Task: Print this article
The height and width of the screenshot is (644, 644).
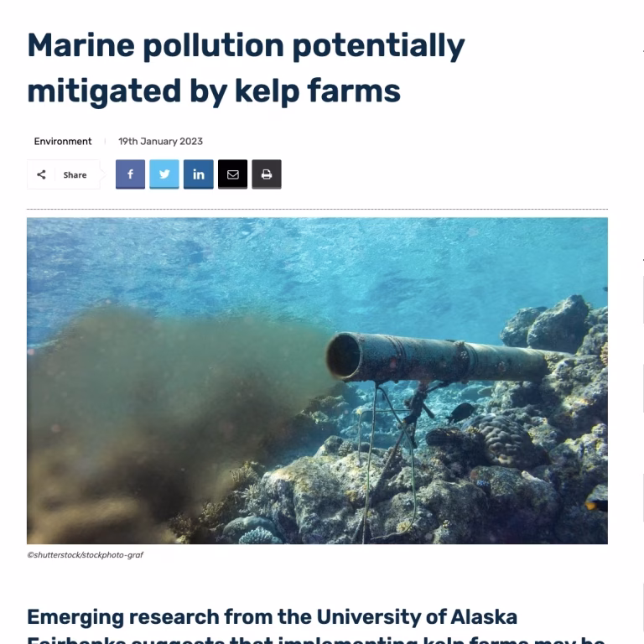Action: (x=267, y=174)
